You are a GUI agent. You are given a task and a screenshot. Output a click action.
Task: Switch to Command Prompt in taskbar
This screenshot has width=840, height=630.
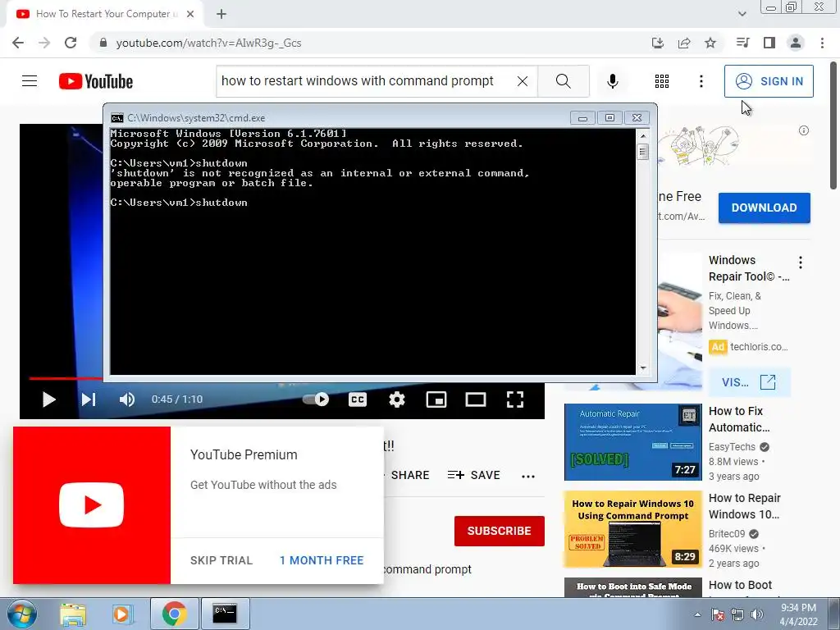tap(225, 614)
